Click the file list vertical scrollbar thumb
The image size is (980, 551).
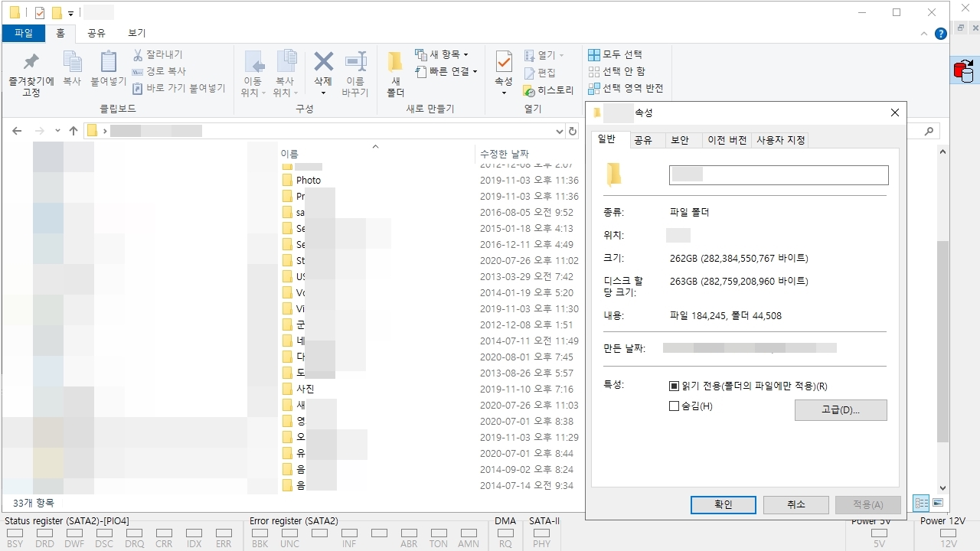[943, 341]
